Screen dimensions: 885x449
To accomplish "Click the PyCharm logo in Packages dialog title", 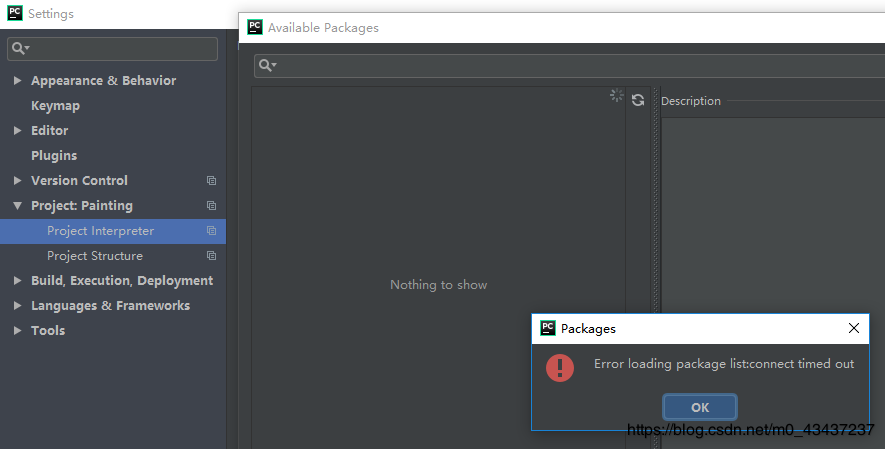I will click(547, 328).
